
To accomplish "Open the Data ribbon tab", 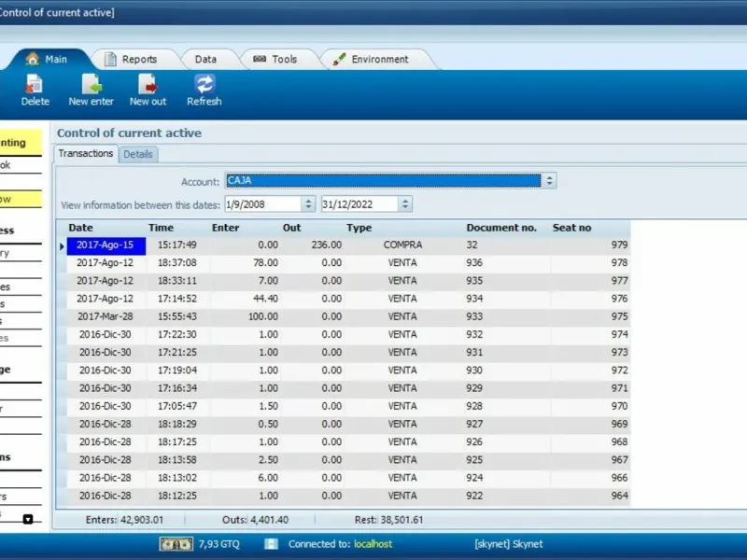I will [205, 59].
